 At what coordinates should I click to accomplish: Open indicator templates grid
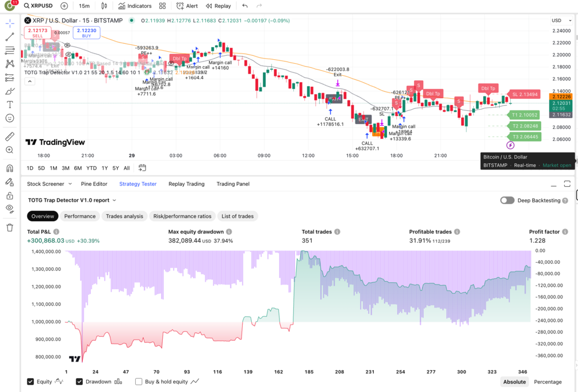pos(162,6)
